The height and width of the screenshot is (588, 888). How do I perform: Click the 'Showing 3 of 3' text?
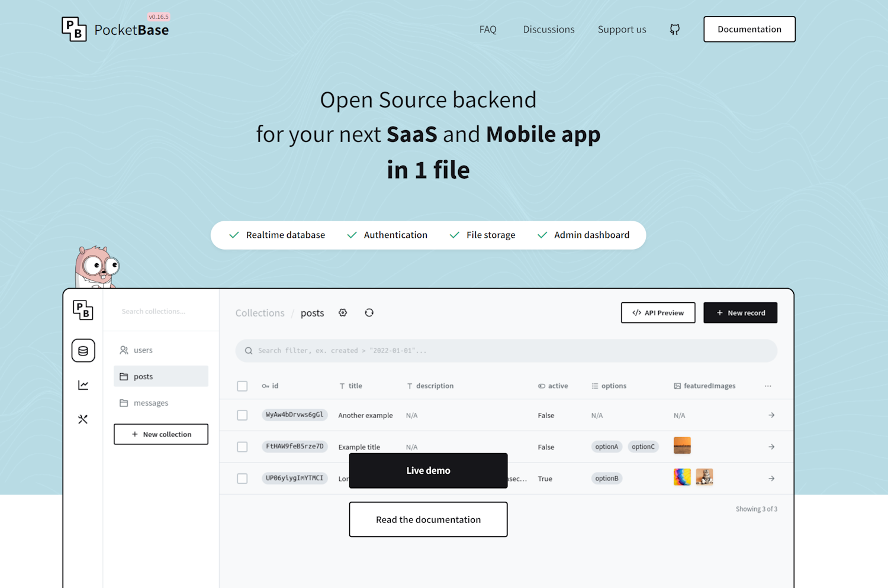(x=757, y=509)
